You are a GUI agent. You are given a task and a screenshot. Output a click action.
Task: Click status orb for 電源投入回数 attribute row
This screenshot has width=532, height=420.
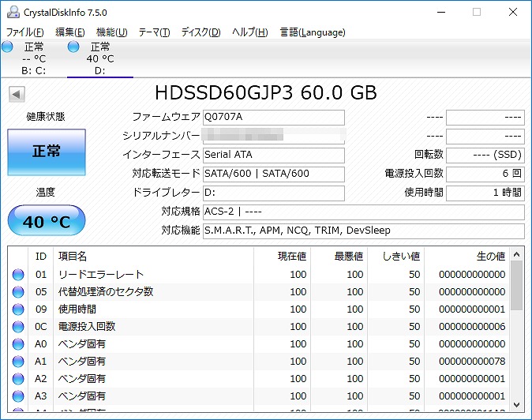click(18, 327)
